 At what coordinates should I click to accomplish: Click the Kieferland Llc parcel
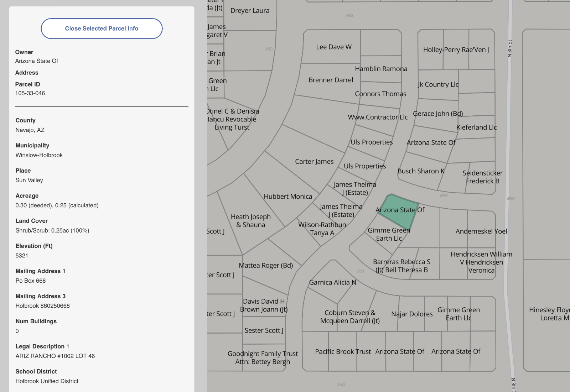click(x=477, y=127)
